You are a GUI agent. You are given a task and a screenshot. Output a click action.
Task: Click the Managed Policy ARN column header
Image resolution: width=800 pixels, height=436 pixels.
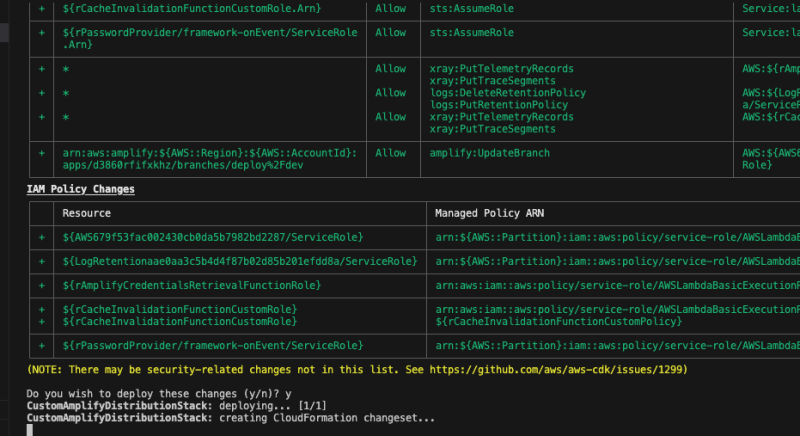490,213
